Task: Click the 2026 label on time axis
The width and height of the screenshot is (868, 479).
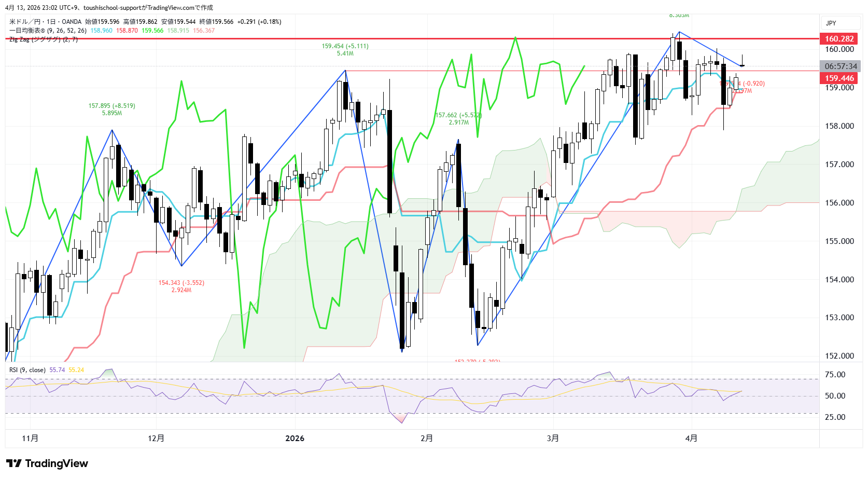Action: 295,439
